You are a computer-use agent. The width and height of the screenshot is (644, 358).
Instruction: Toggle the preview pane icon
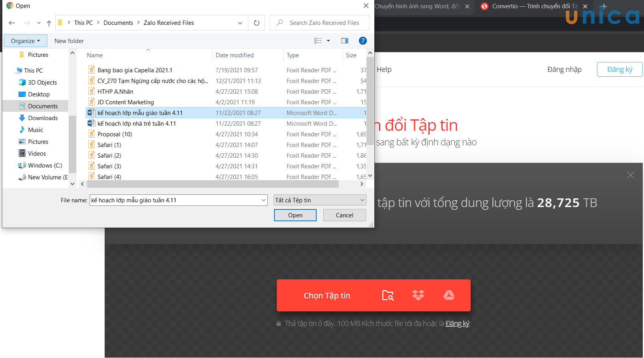pos(344,41)
